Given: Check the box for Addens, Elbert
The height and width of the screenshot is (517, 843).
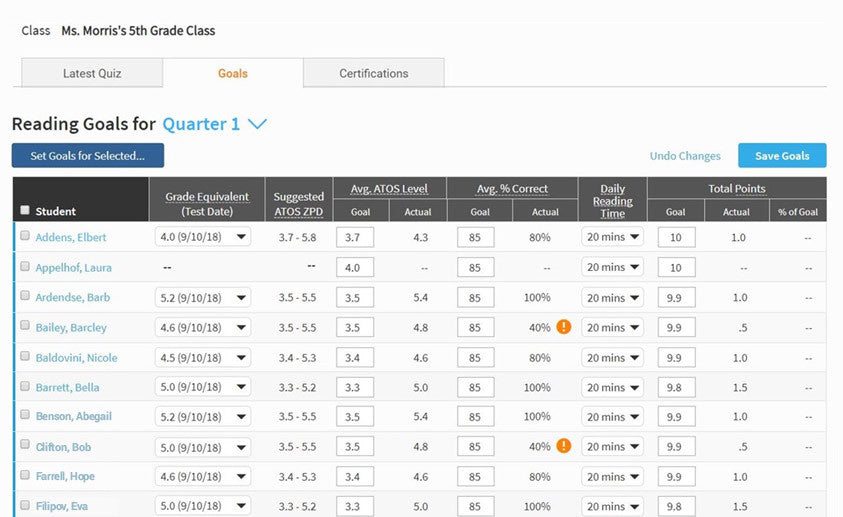Looking at the screenshot, I should click(x=25, y=237).
